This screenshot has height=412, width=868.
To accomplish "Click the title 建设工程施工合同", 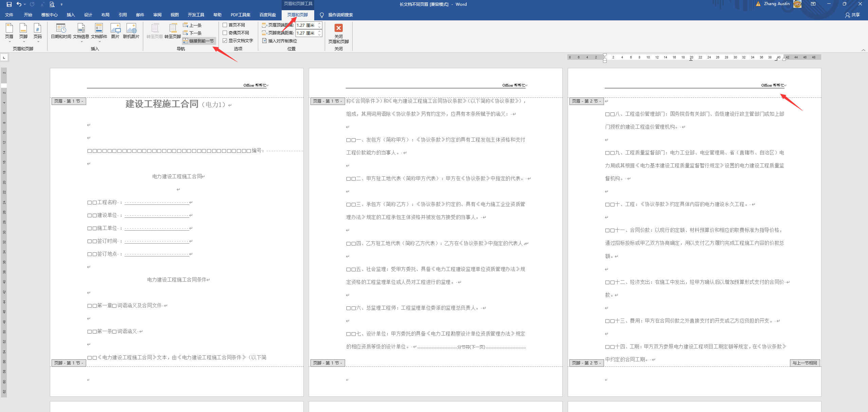I will point(162,104).
